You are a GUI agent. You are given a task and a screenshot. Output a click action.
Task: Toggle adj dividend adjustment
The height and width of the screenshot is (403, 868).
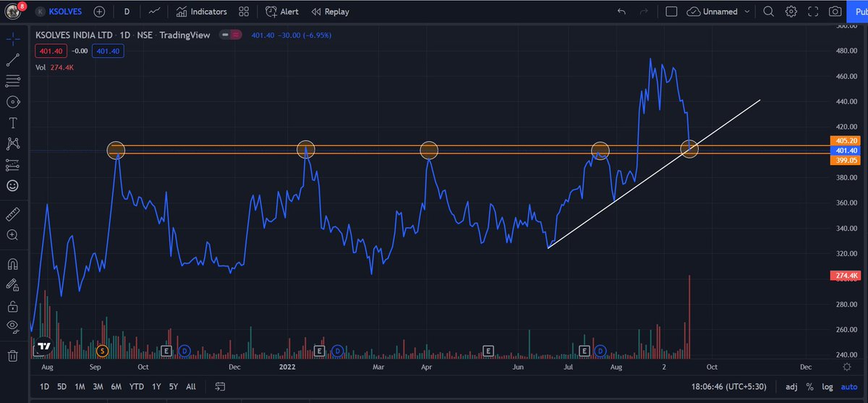(792, 387)
